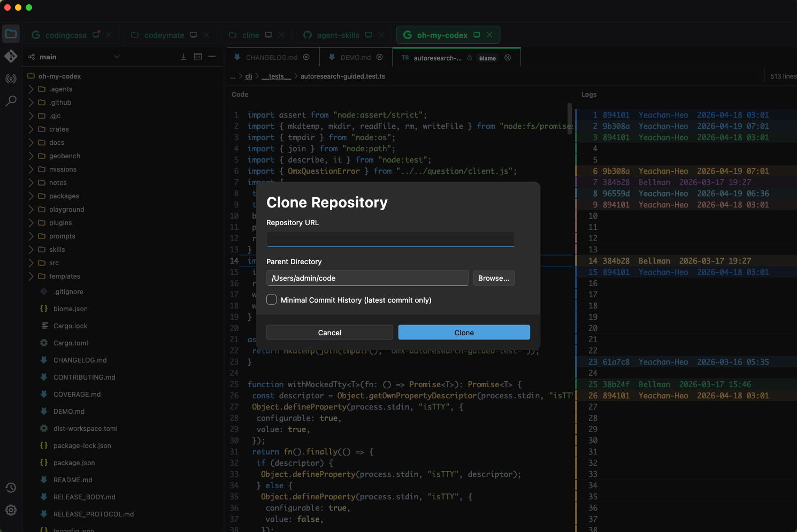
Task: Expand the templates folder
Action: pos(31,276)
